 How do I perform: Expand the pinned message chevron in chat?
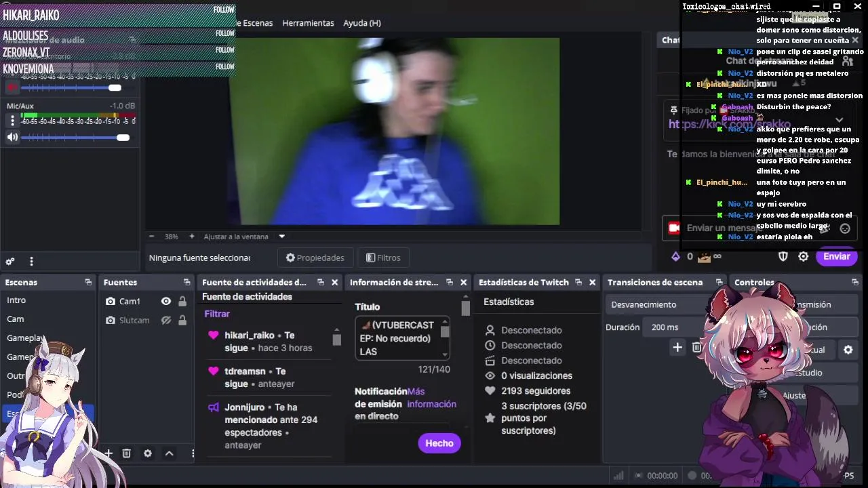point(840,119)
